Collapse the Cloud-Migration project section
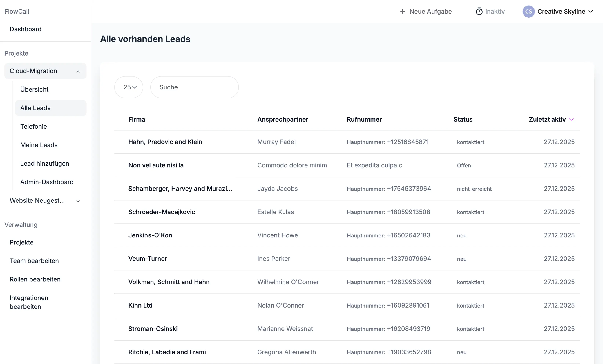Screen dimensions: 603x364 (78, 71)
